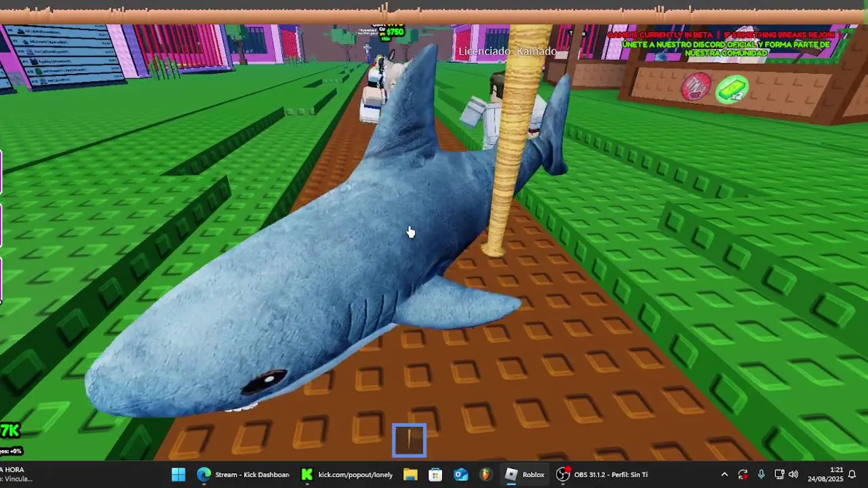Image resolution: width=868 pixels, height=488 pixels.
Task: Open network settings from the tray
Action: [x=779, y=474]
